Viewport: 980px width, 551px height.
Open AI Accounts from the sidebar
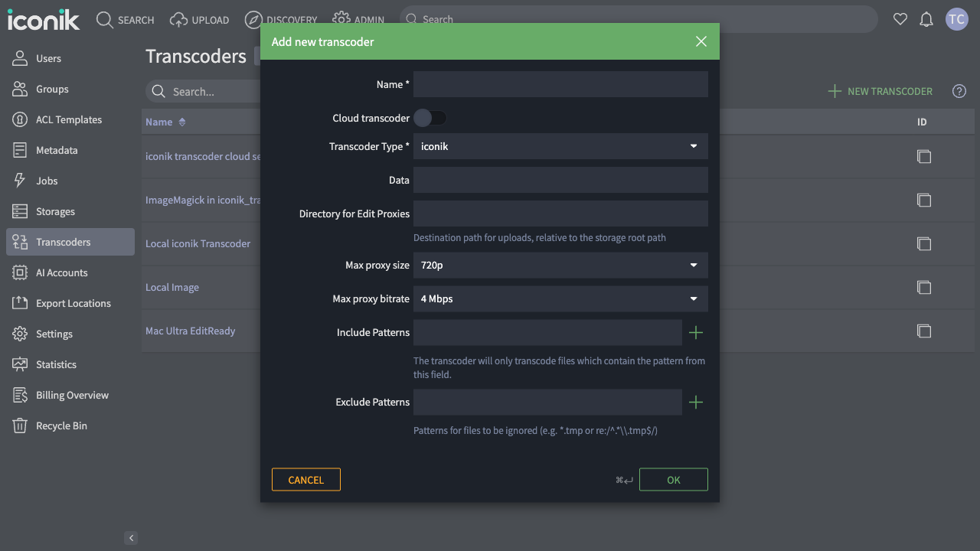coord(60,272)
